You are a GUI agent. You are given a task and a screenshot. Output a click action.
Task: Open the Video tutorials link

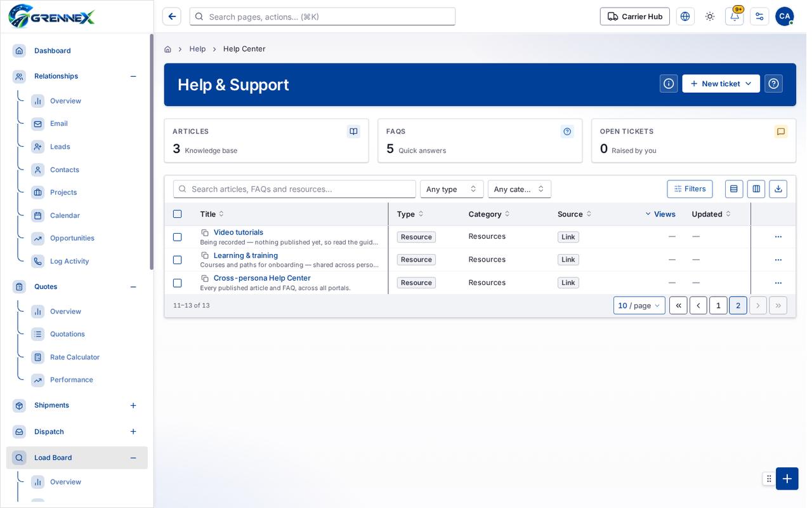[239, 232]
